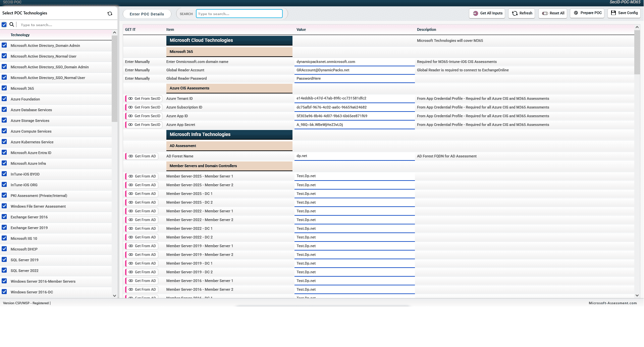Click the Save Config floppy disk icon
The image size is (644, 347).
613,13
